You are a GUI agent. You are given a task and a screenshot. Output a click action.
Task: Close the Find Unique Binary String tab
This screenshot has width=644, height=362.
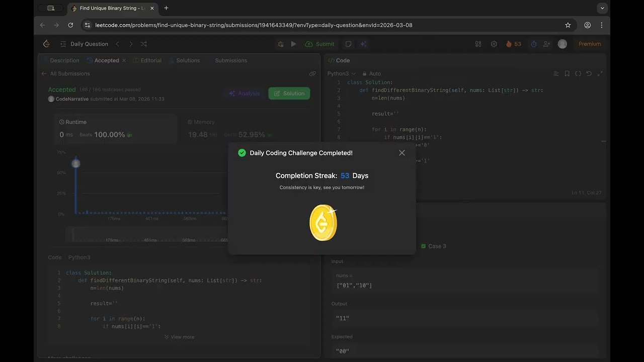[x=152, y=8]
